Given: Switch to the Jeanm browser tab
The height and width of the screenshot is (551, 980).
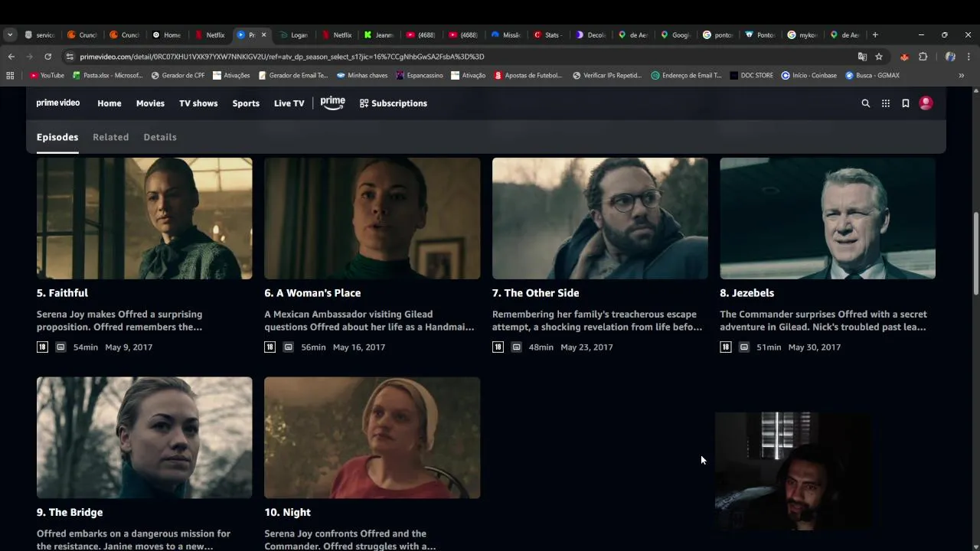Looking at the screenshot, I should coord(378,34).
